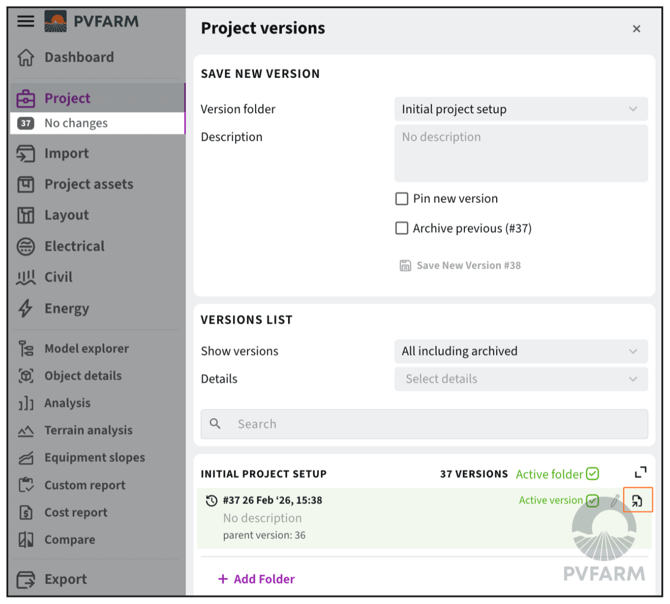This screenshot has width=670, height=604.
Task: Open the Version folder dropdown
Action: 520,109
